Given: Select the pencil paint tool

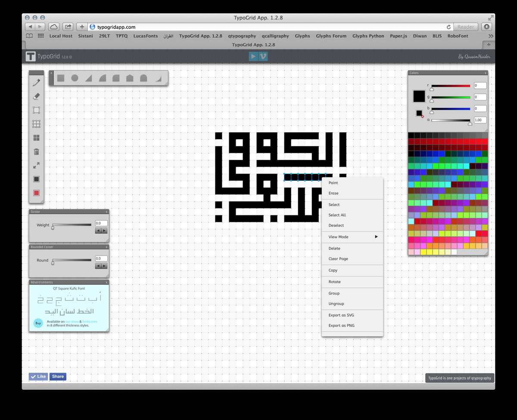Looking at the screenshot, I should 36,83.
